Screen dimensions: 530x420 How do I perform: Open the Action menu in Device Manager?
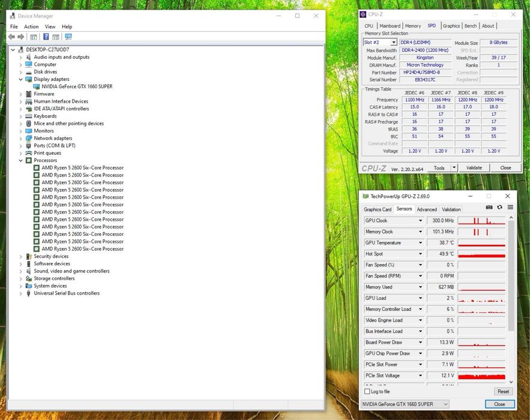pos(31,26)
